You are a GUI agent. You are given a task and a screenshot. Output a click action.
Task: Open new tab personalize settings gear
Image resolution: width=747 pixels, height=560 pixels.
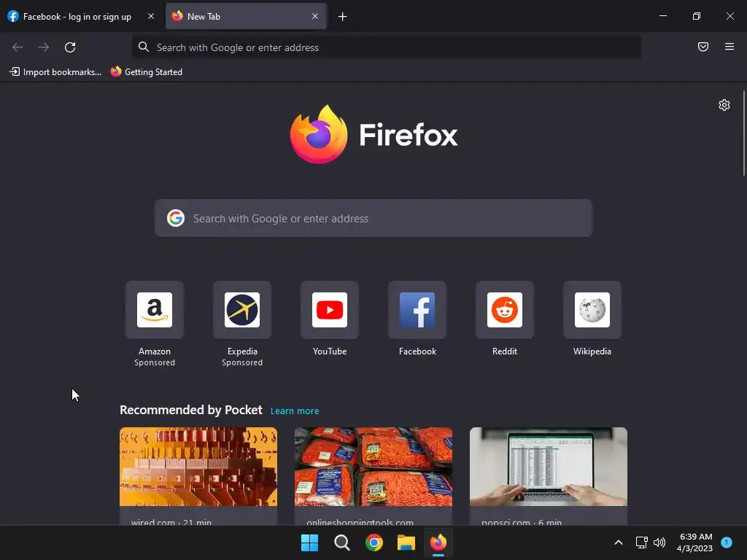tap(724, 105)
